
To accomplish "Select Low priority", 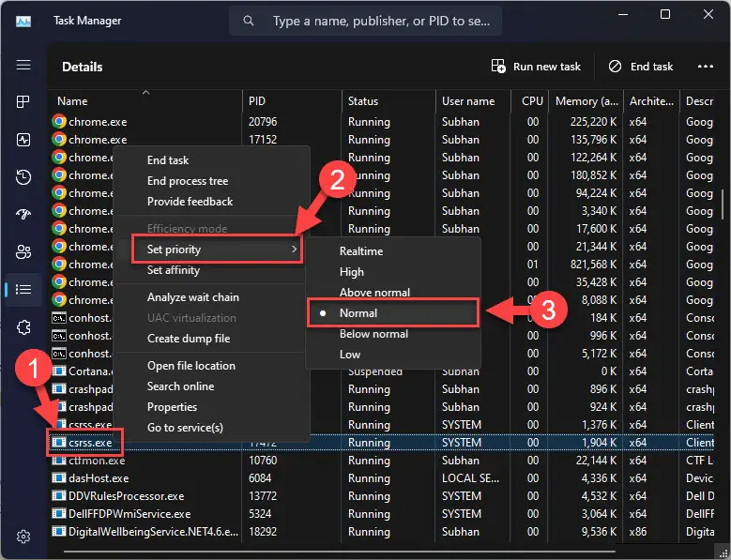I will pyautogui.click(x=392, y=355).
